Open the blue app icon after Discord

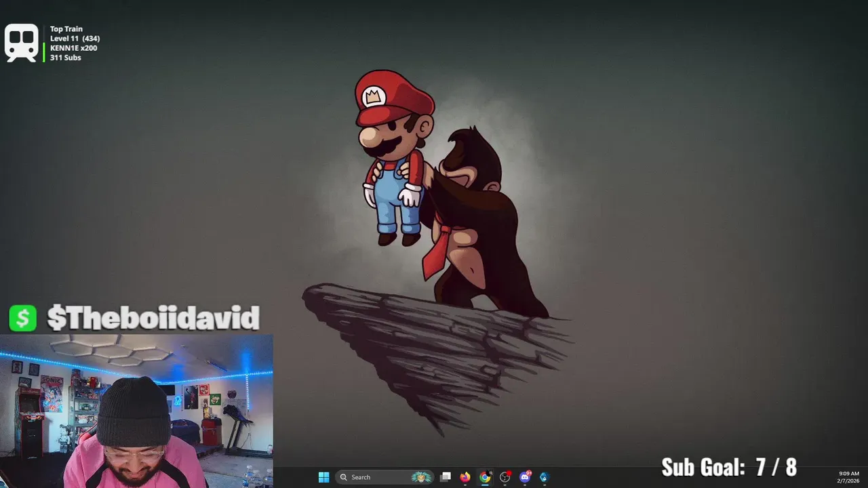point(544,477)
